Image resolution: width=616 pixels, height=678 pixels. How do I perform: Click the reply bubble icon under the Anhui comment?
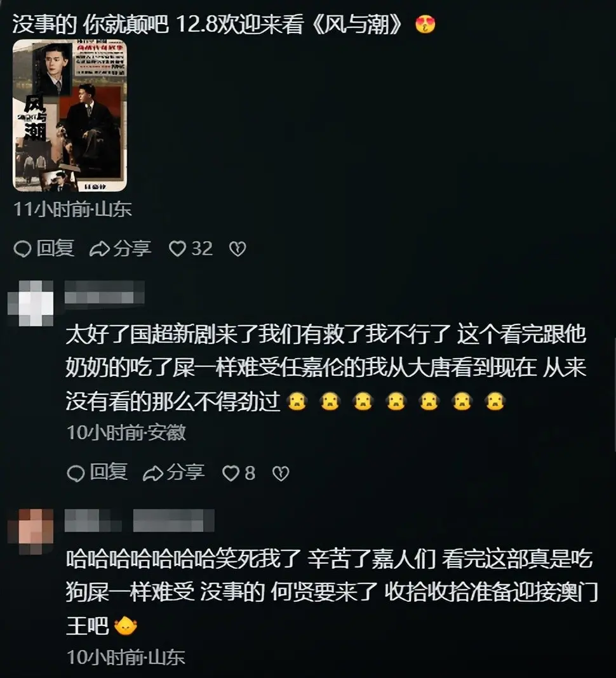click(76, 473)
